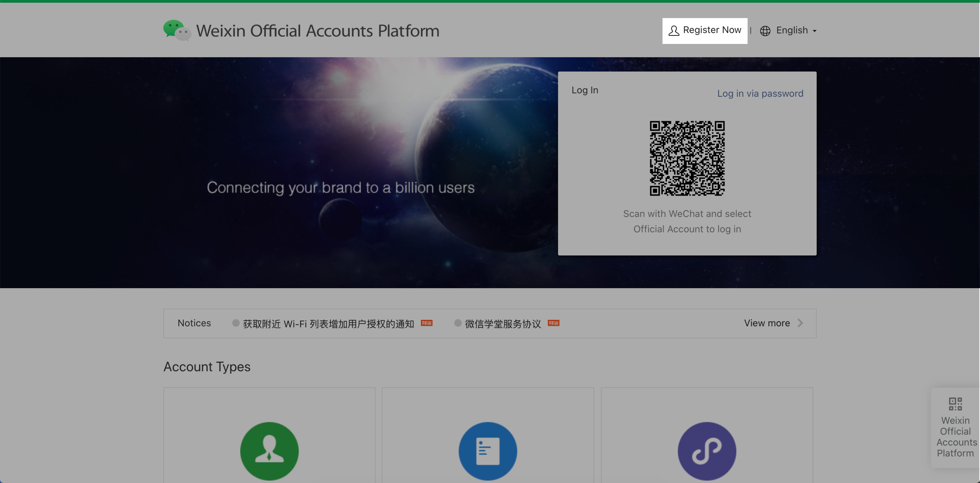
Task: Click the Notices label
Action: tap(194, 323)
